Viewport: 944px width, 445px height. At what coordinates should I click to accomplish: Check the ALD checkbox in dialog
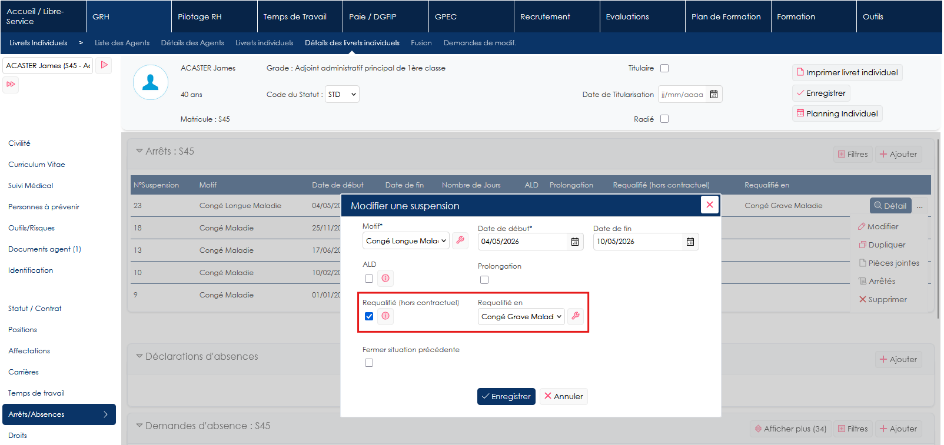point(369,278)
